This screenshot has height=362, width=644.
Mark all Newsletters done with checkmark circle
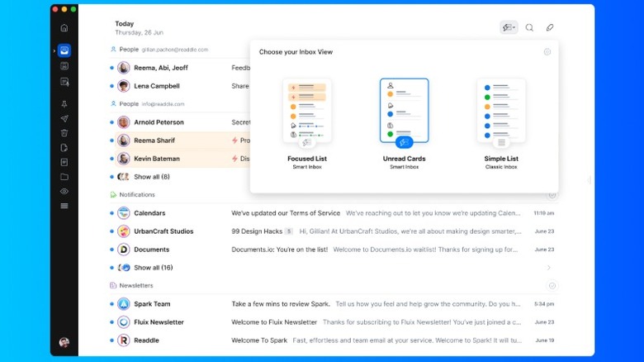[552, 285]
